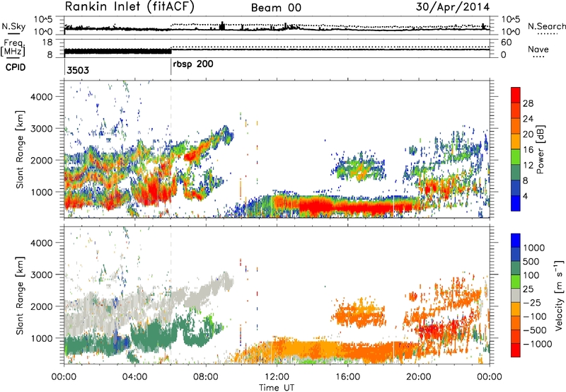Click the 'Nave' legend label
566x392 pixels.
(x=538, y=49)
